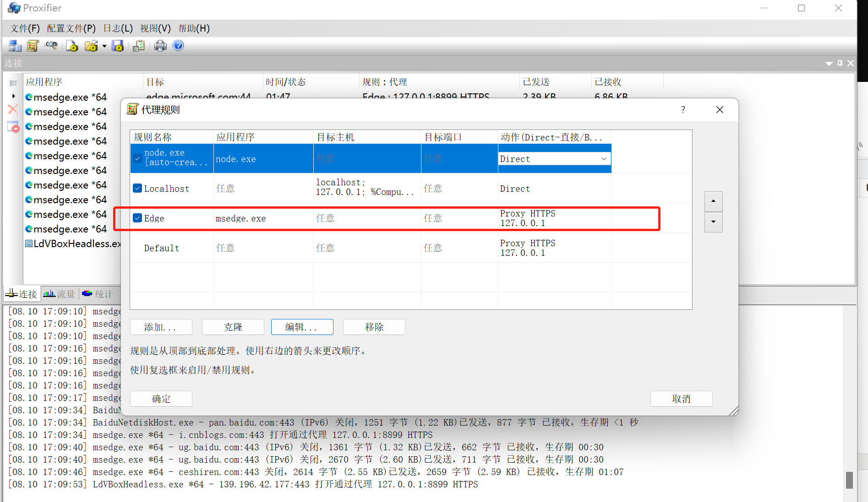Click the ceshiren.com log entry
This screenshot has width=868, height=502.
[x=316, y=472]
